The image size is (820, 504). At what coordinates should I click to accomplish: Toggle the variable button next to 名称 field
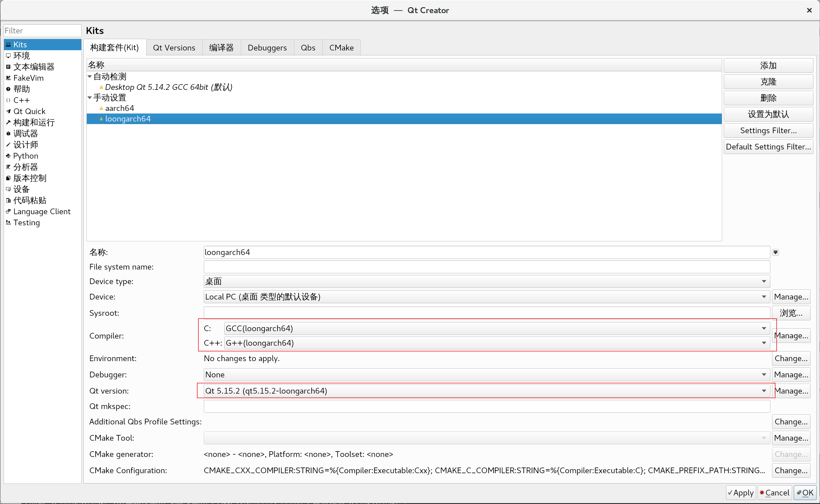pyautogui.click(x=776, y=252)
